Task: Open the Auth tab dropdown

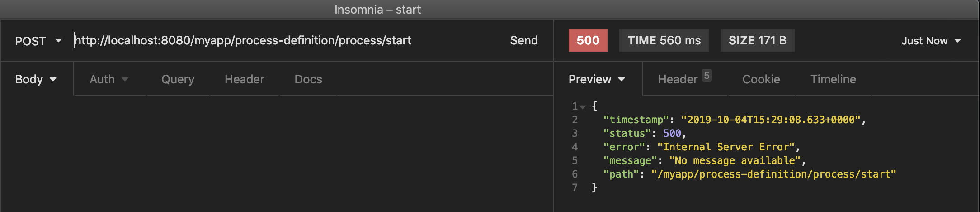Action: tap(109, 79)
